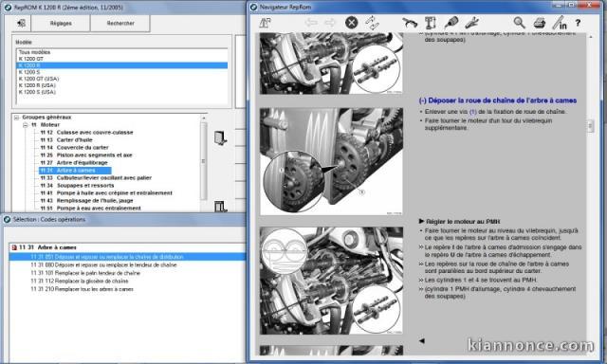Image resolution: width=607 pixels, height=364 pixels.
Task: Click the Sélection Codes opérations title icon
Action: pyautogui.click(x=7, y=219)
